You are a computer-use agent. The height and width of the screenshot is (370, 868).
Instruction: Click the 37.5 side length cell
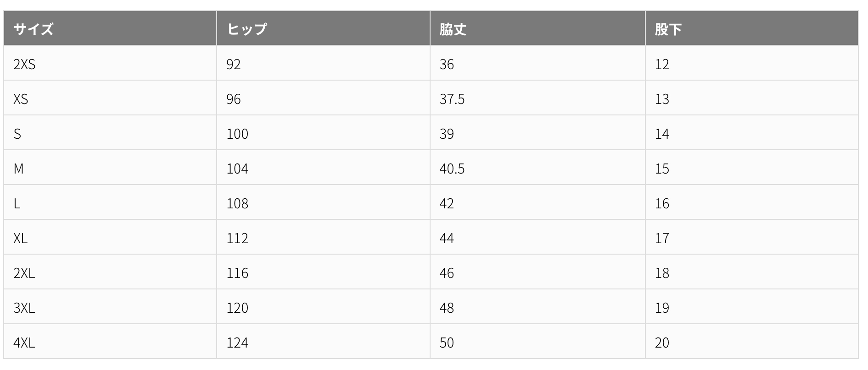pos(538,98)
